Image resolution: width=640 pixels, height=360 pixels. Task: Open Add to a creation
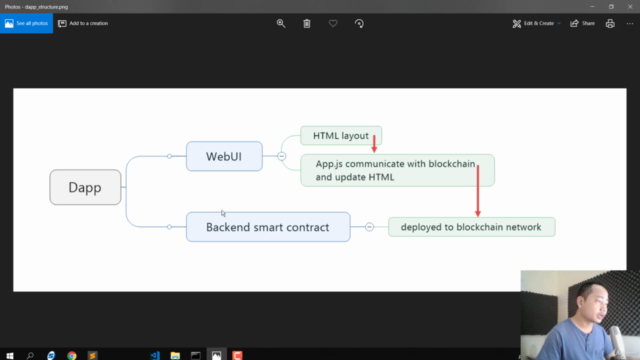click(83, 23)
